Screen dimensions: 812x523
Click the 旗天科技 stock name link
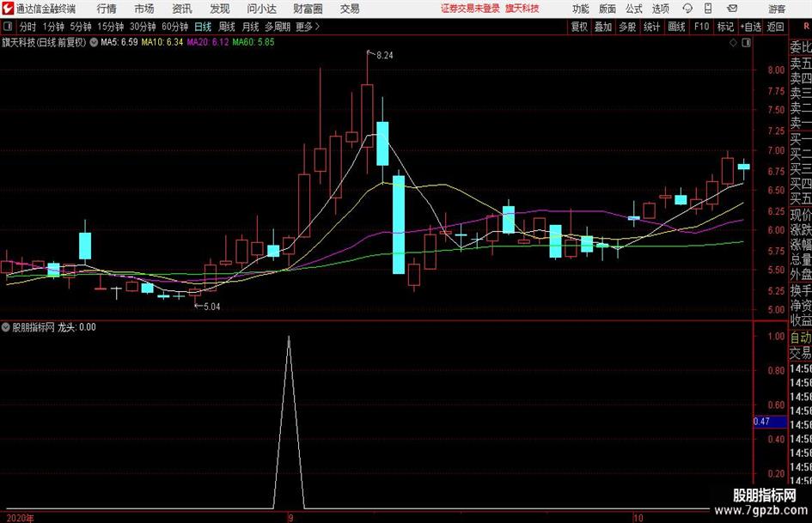[522, 9]
